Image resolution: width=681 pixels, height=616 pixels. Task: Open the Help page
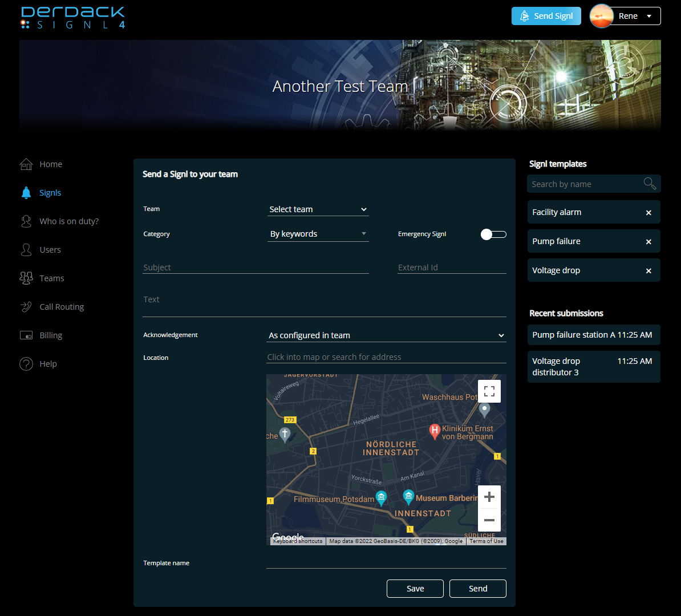pos(48,363)
